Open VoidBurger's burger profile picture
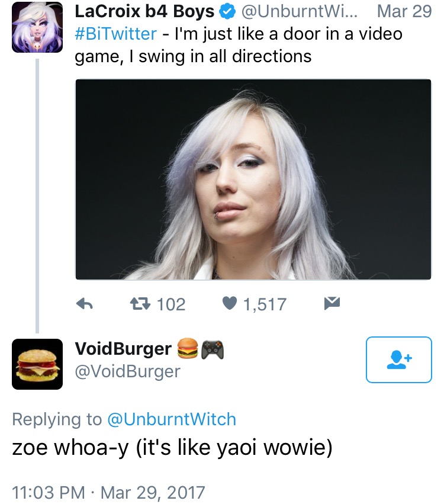Screen dimensions: 444x504 [x=37, y=364]
